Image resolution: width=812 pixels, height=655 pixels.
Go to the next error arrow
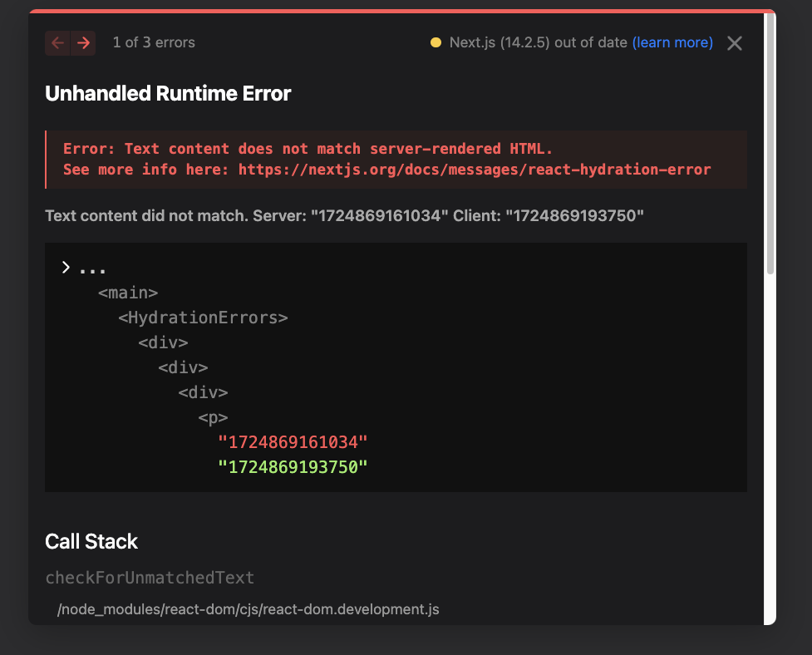tap(83, 43)
